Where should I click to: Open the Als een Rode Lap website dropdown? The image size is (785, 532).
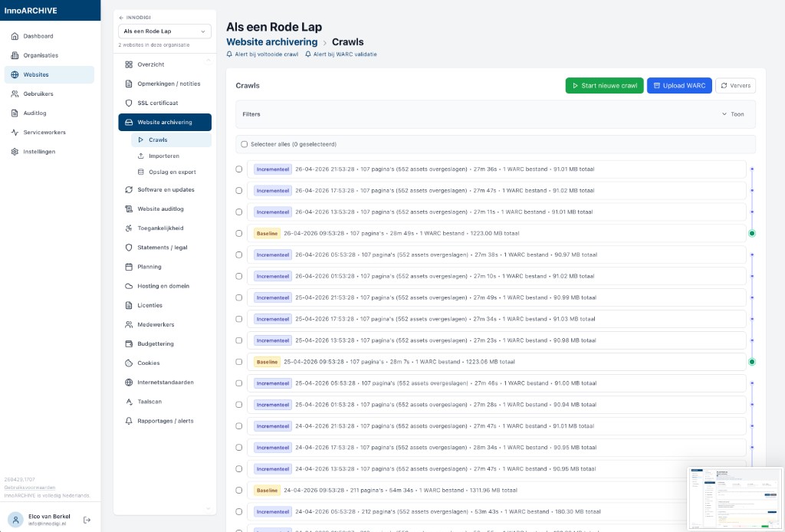[x=165, y=31]
